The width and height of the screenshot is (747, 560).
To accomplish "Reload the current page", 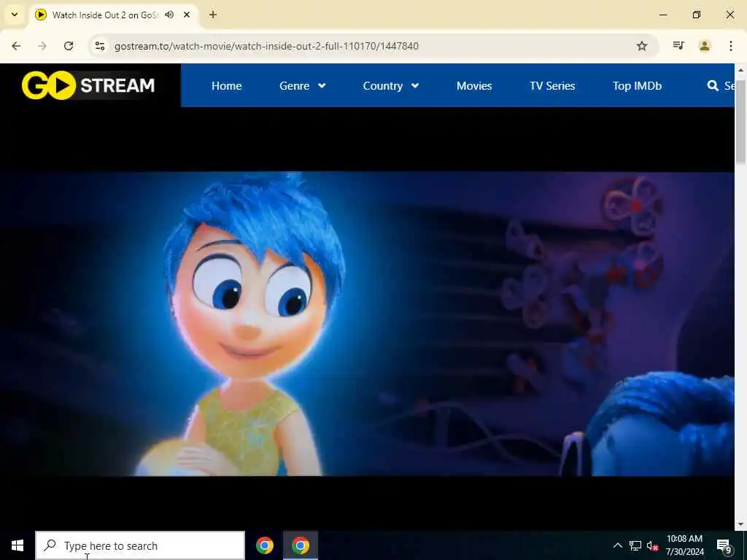I will point(69,46).
